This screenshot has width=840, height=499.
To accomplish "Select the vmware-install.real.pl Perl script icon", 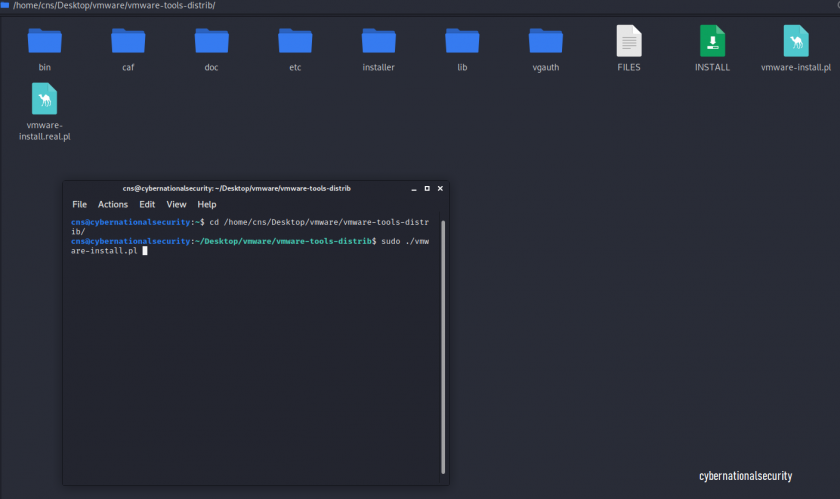I will coord(44,99).
